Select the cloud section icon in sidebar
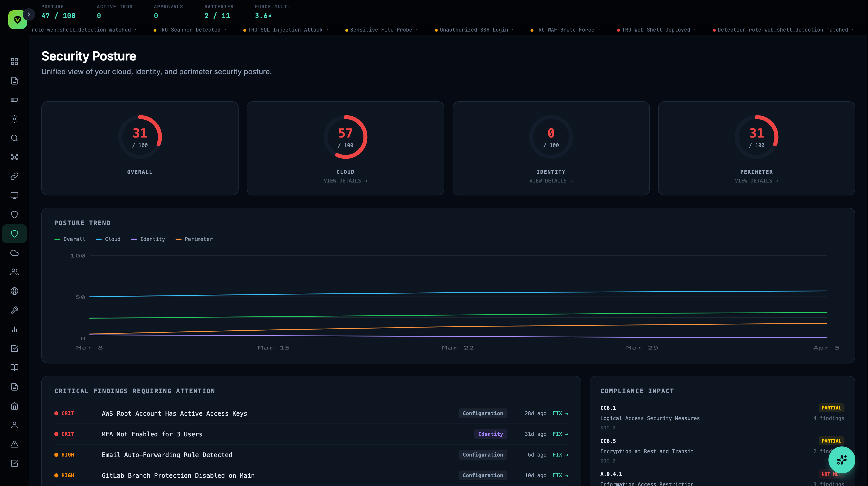 14,253
